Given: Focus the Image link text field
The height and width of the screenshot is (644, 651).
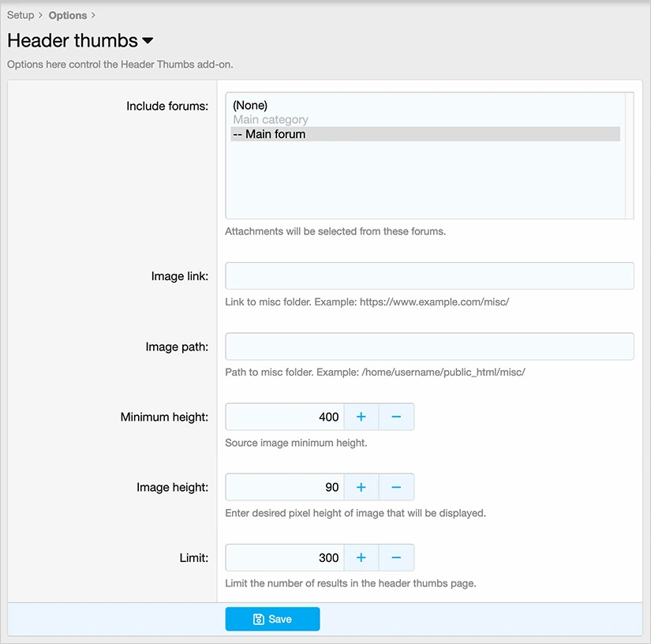Looking at the screenshot, I should tap(429, 276).
